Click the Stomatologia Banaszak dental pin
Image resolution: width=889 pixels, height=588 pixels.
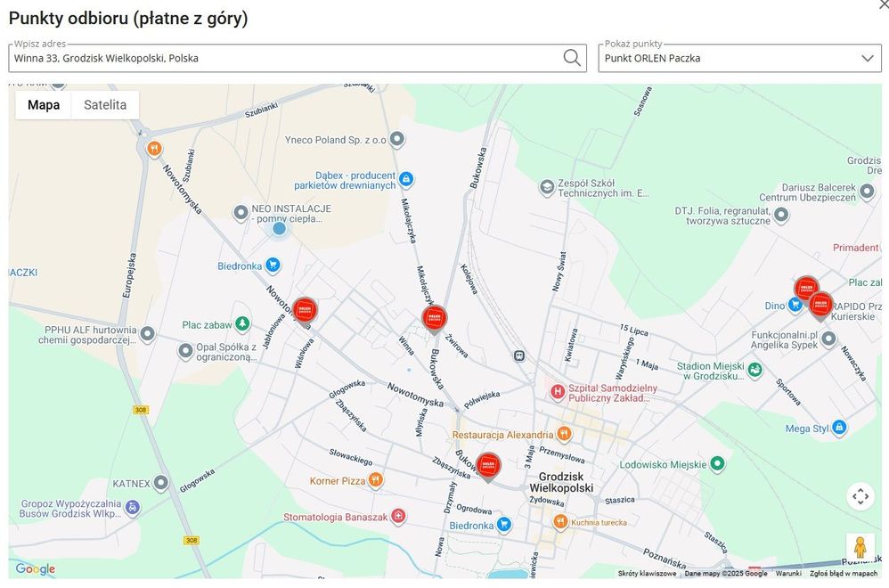(x=399, y=516)
